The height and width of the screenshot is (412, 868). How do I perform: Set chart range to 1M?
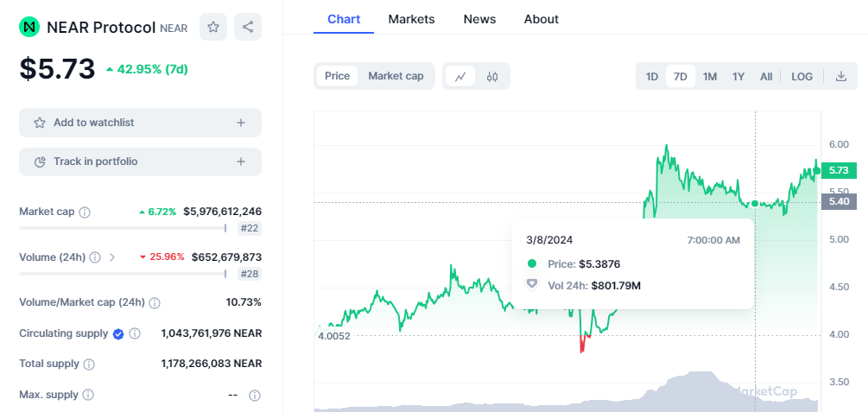pyautogui.click(x=710, y=76)
